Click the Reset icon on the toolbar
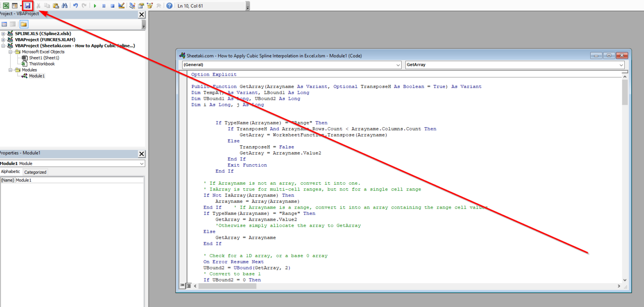The image size is (644, 307). click(112, 5)
